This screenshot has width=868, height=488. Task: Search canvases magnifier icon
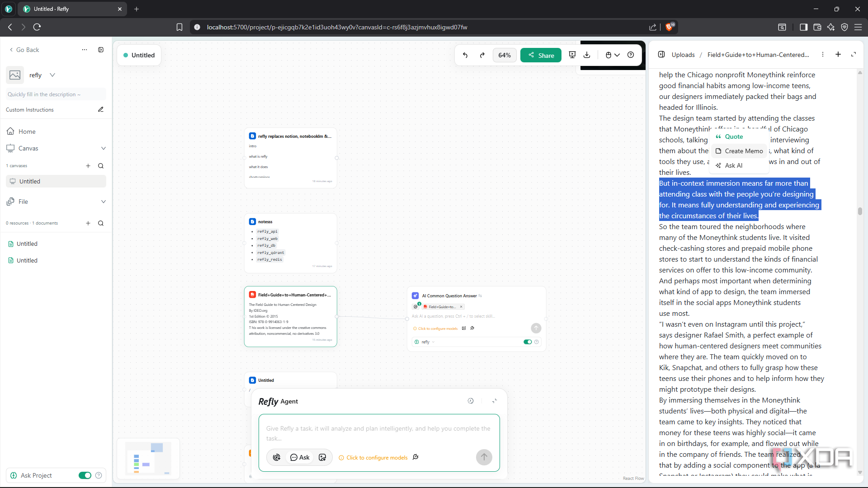(101, 166)
